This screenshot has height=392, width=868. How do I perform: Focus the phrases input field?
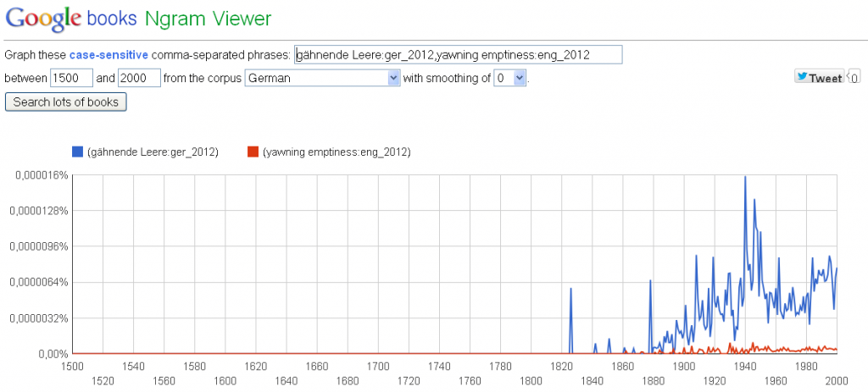[459, 55]
